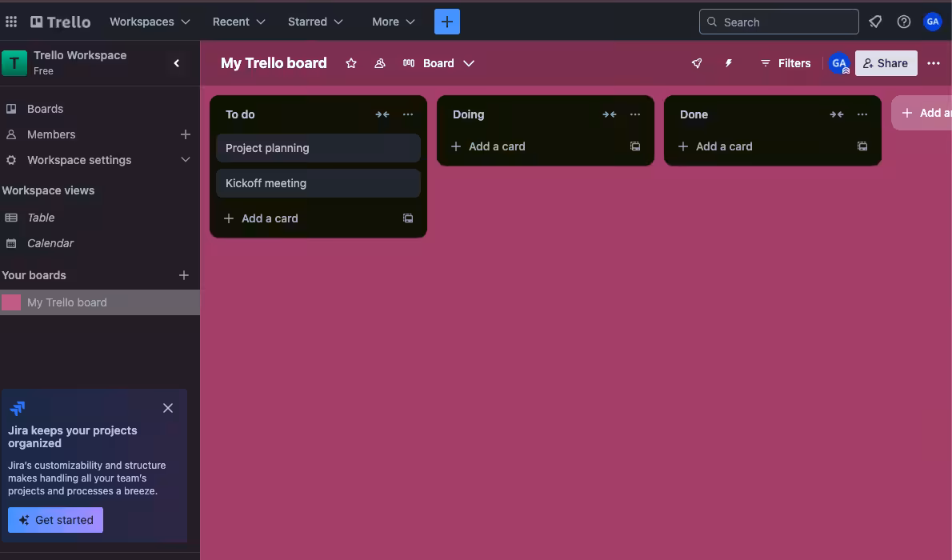The image size is (952, 560).
Task: Open the board menu three dots
Action: 934,63
